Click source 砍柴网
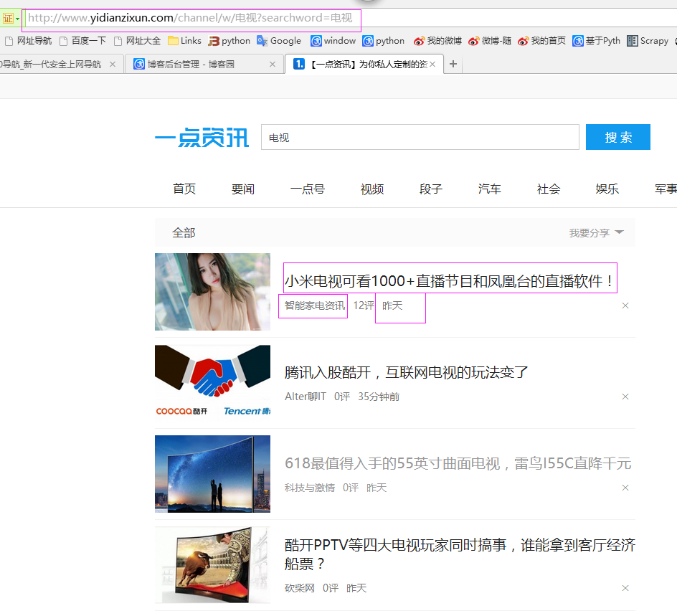Viewport: 677px width, 616px height. [x=300, y=588]
